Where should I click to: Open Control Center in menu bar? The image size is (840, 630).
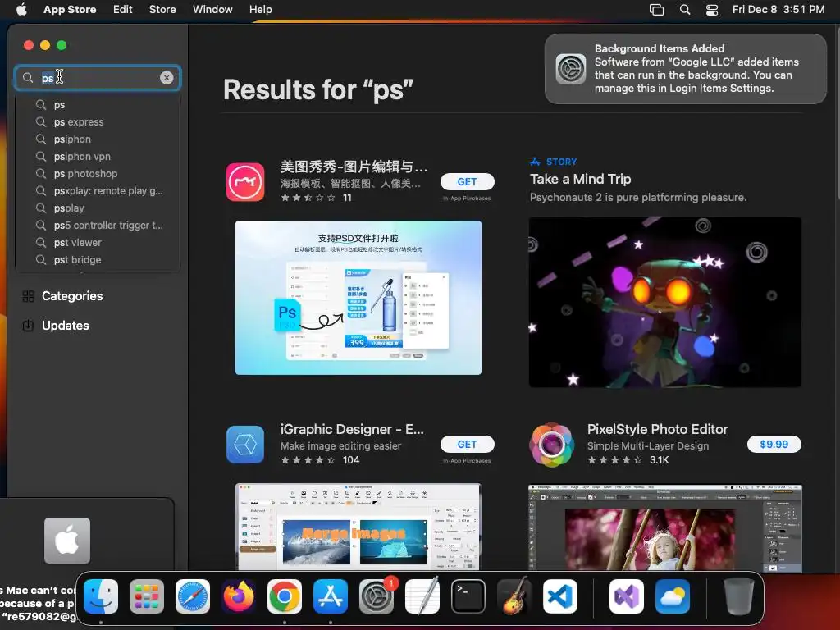[712, 9]
